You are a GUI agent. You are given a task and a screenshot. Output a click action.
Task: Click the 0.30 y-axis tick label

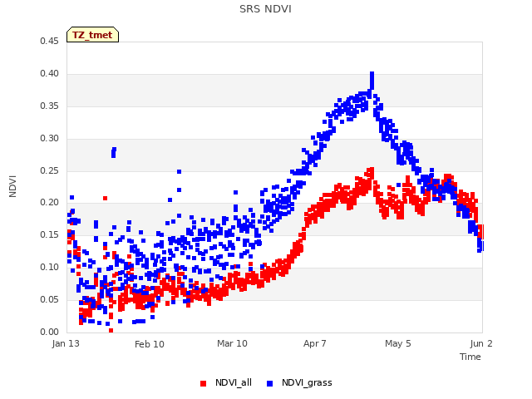click(x=49, y=139)
